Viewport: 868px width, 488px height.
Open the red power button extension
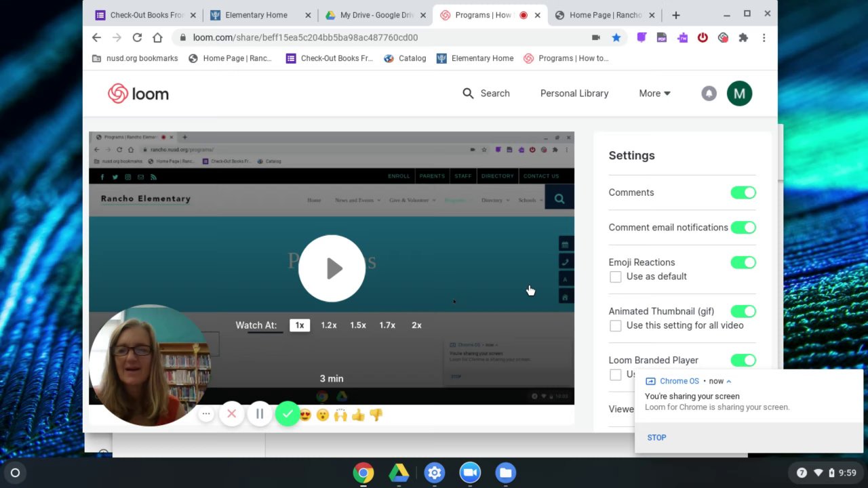pyautogui.click(x=703, y=38)
